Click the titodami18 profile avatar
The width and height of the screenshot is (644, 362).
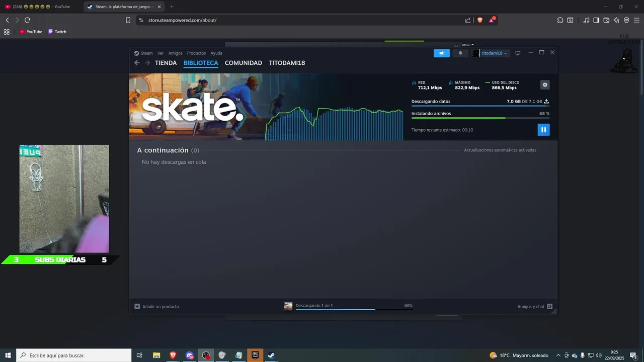(x=475, y=53)
